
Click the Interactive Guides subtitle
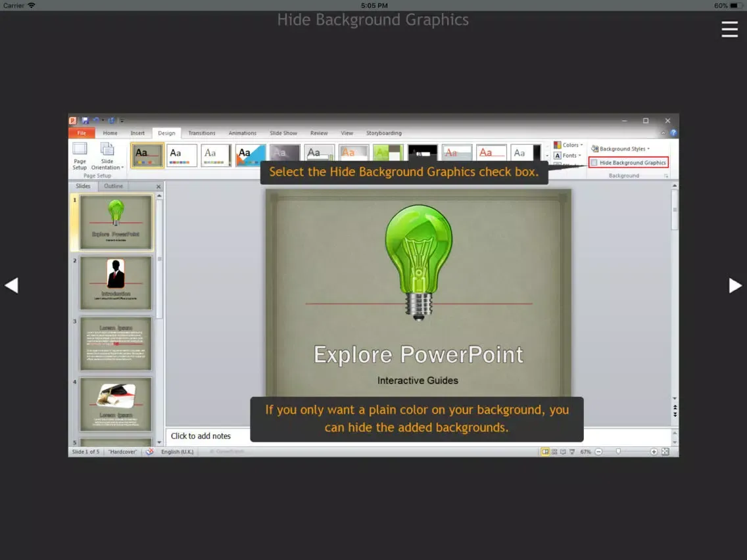[418, 381]
